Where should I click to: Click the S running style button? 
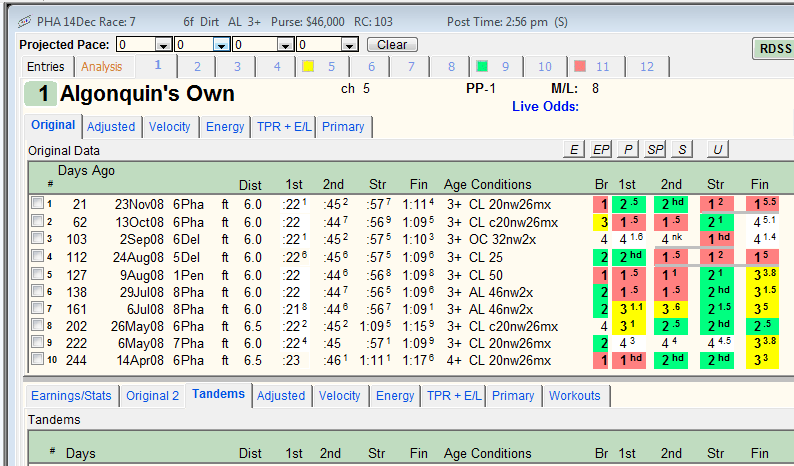(682, 149)
